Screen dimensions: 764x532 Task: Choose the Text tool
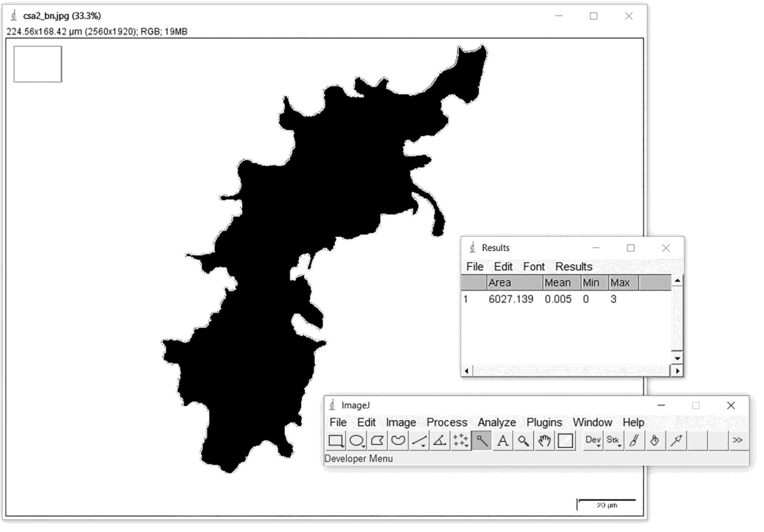pos(503,441)
